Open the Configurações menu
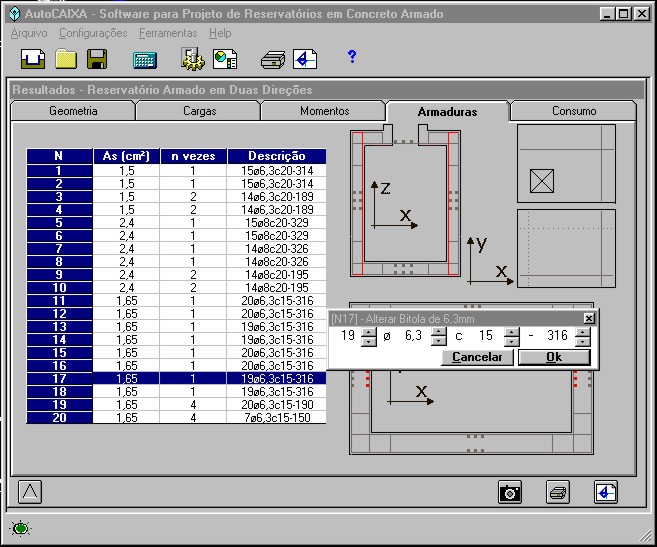This screenshot has width=657, height=547. 93,33
